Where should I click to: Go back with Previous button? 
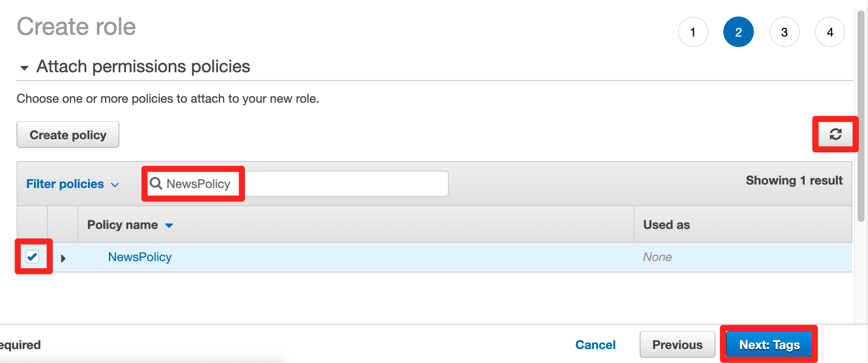click(677, 345)
